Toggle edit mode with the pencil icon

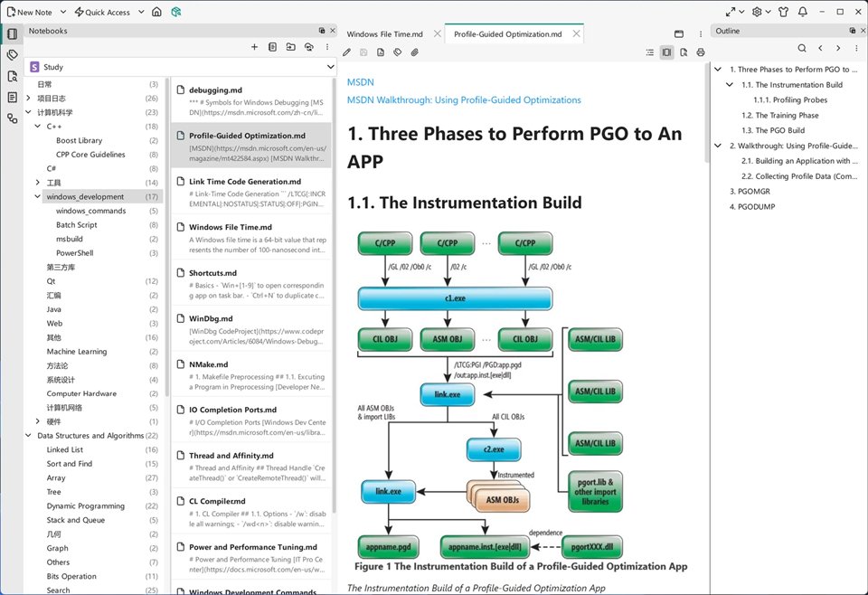click(x=346, y=52)
